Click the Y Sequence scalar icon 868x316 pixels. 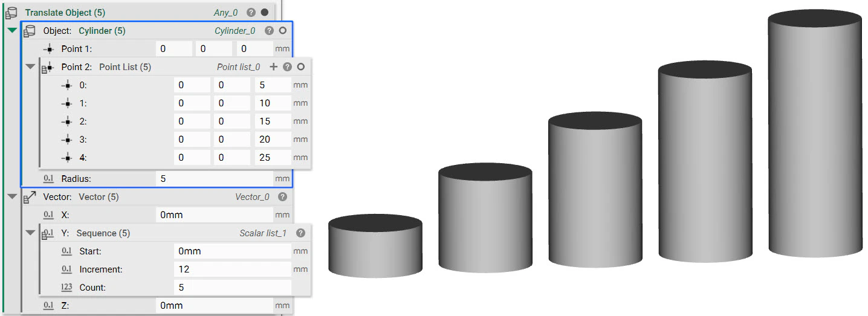tap(49, 233)
